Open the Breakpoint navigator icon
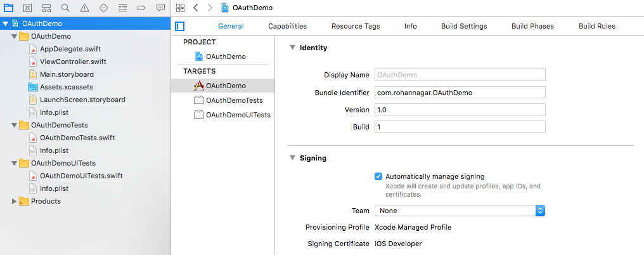This screenshot has height=255, width=644. (x=142, y=8)
